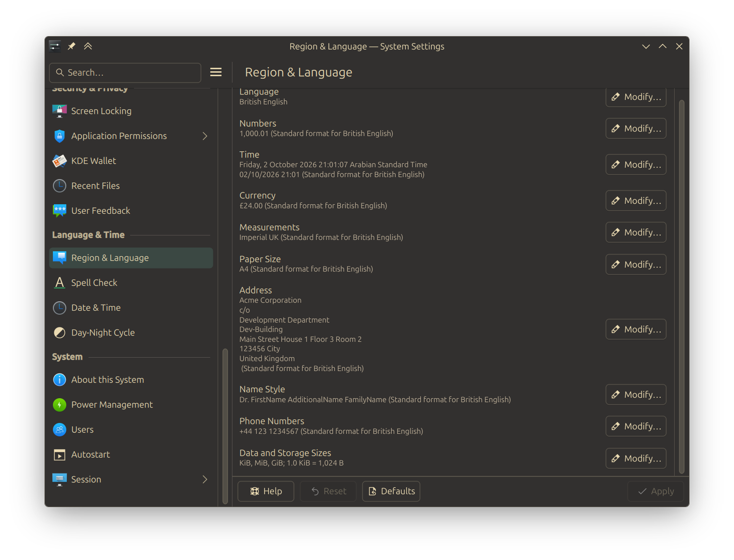Modify the Address format

click(x=636, y=329)
